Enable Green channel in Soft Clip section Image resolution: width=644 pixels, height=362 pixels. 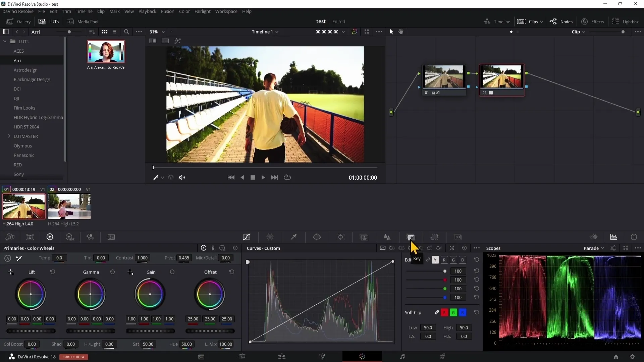453,312
